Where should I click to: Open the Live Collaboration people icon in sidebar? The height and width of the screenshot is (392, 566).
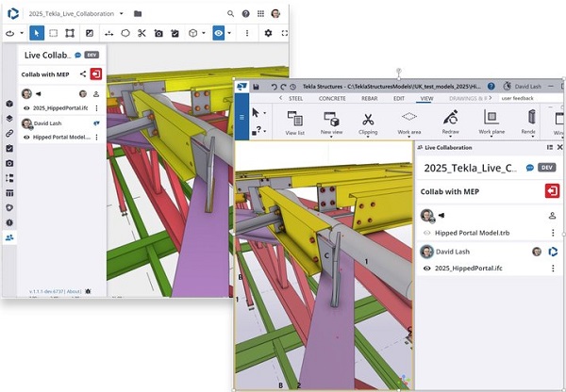click(x=9, y=237)
